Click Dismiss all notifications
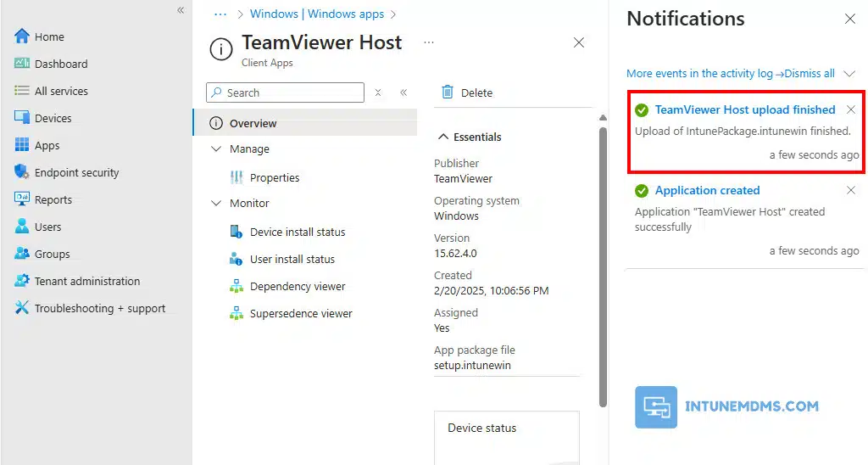868x465 pixels. (810, 73)
